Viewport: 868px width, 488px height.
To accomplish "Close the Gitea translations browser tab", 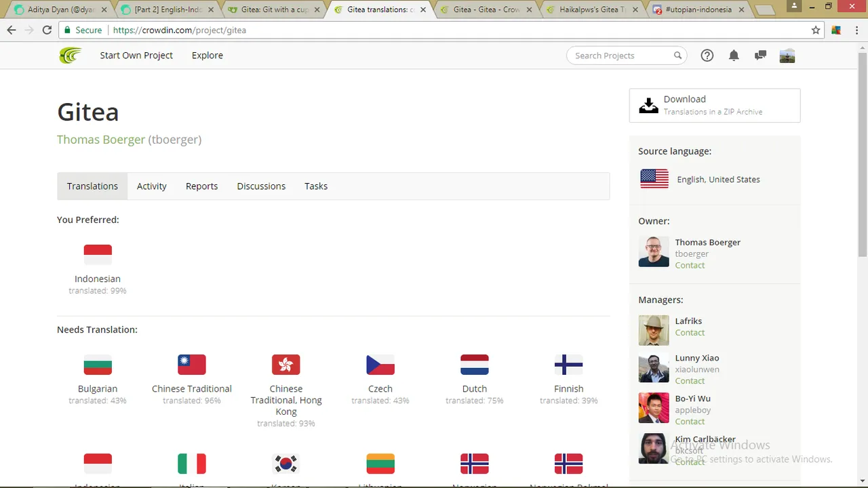I will coord(423,10).
